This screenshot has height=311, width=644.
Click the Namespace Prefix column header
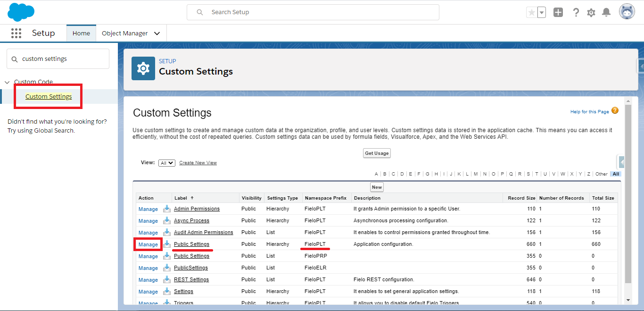point(325,198)
